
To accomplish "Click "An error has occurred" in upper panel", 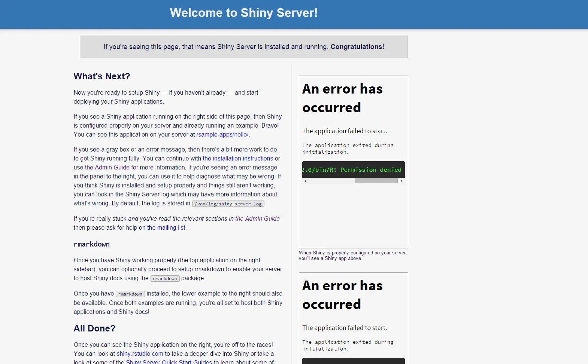I will click(342, 98).
